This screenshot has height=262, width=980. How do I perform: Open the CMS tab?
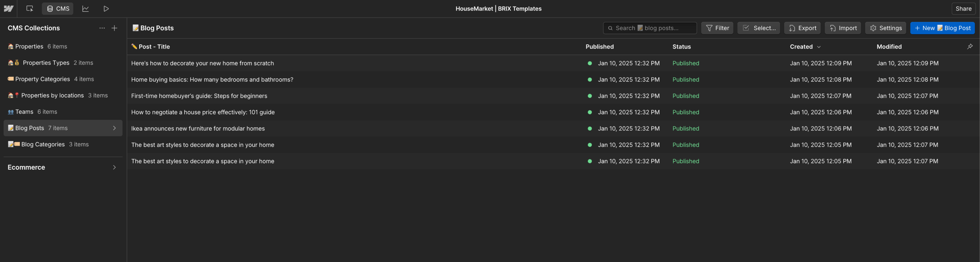pyautogui.click(x=58, y=9)
